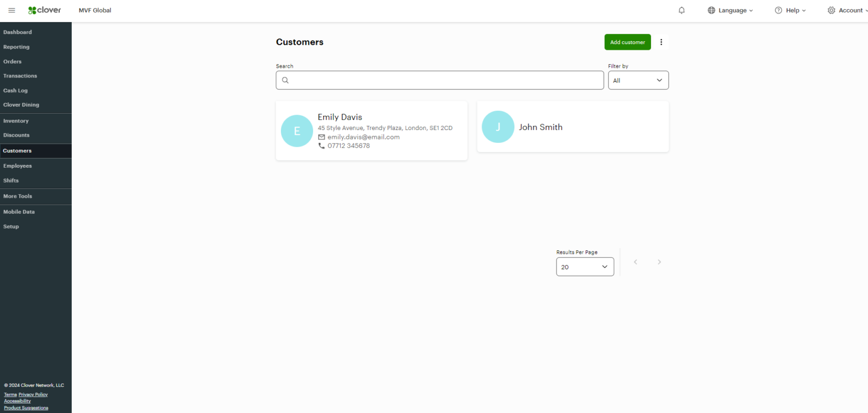Viewport: 868px width, 413px height.
Task: Open the Help dropdown menu
Action: 791,10
